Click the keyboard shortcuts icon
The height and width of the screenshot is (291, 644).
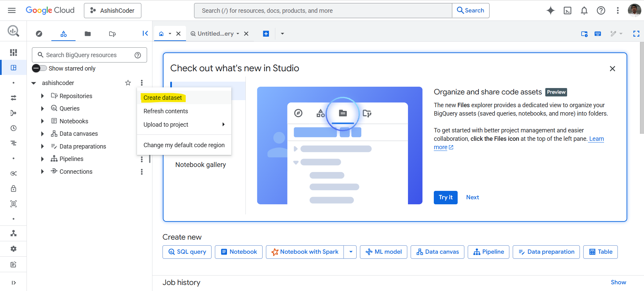pyautogui.click(x=598, y=34)
